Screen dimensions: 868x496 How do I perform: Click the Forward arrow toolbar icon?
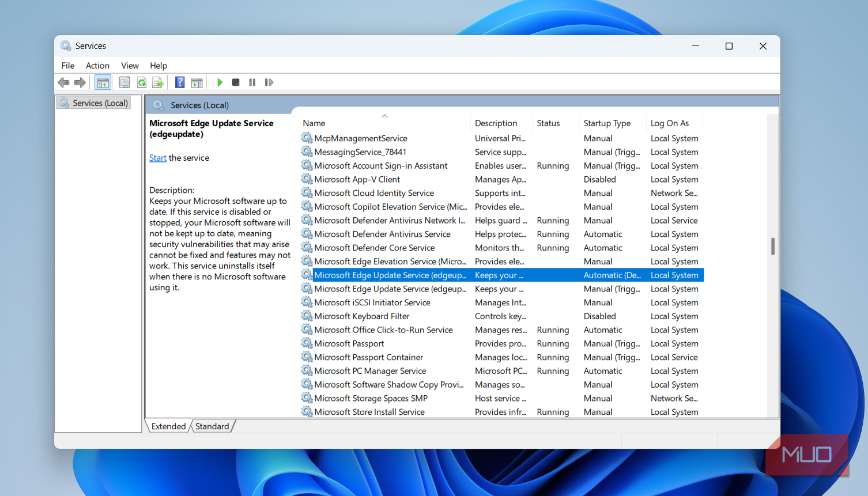coord(80,82)
